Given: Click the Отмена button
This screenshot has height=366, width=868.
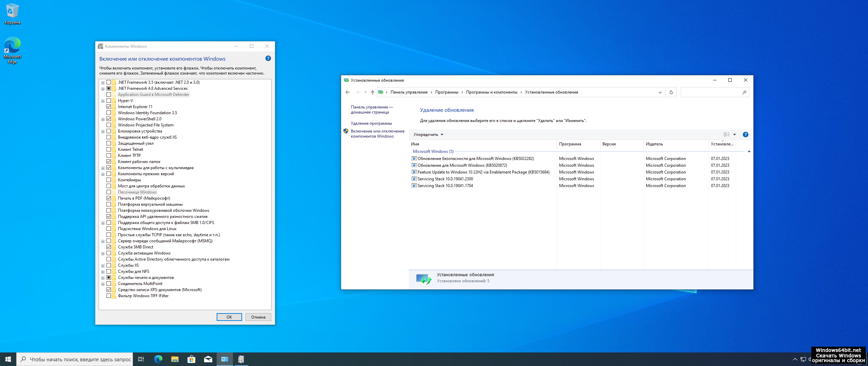Looking at the screenshot, I should pos(258,317).
